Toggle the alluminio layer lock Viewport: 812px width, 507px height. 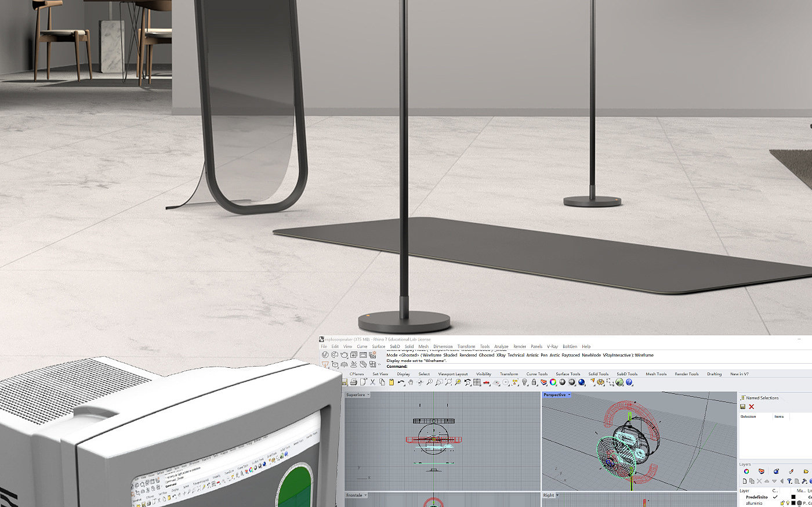pyautogui.click(x=782, y=503)
